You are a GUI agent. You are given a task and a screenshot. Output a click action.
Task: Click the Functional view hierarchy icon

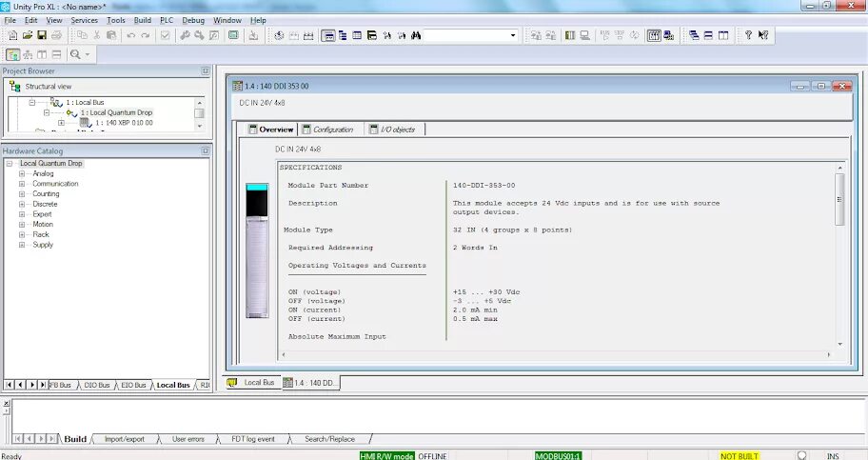coord(27,54)
